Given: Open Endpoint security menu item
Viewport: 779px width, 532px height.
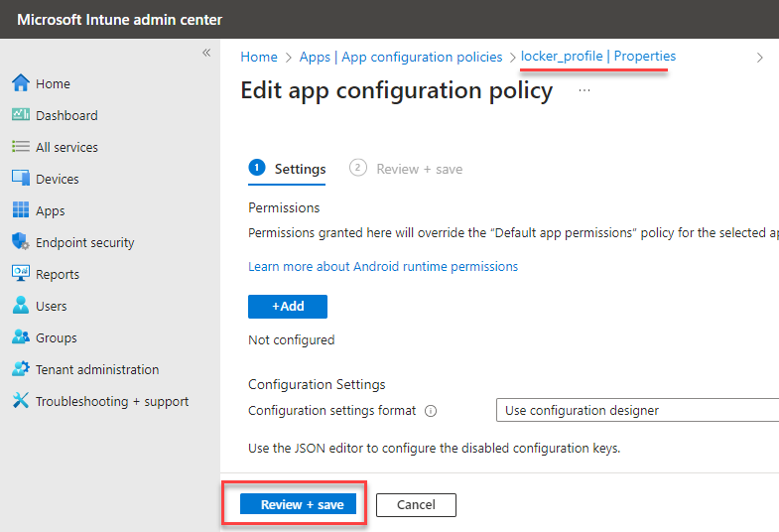Looking at the screenshot, I should (85, 243).
